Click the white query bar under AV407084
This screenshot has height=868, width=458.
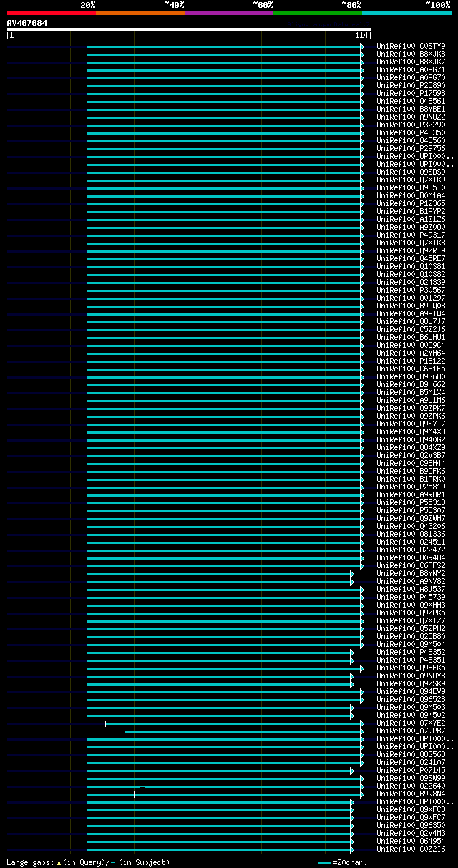[x=189, y=29]
